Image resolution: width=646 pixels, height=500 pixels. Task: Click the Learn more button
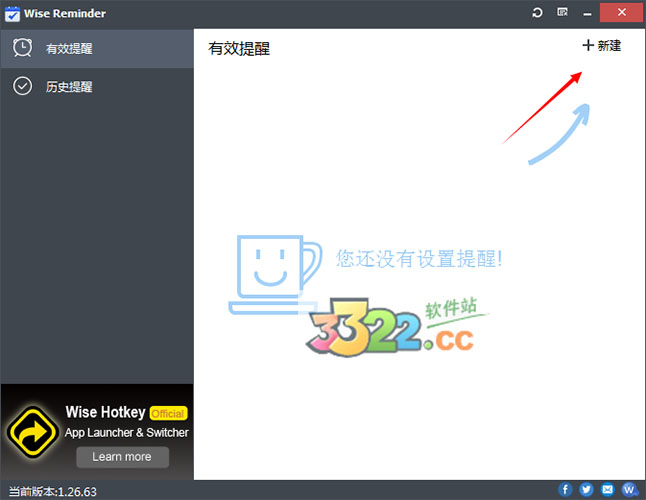122,457
